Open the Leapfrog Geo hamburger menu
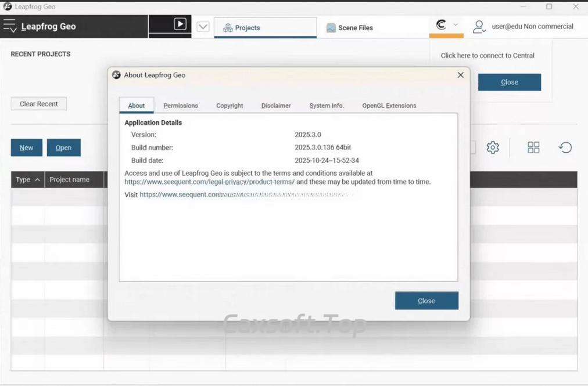The image size is (588, 386). tap(10, 26)
